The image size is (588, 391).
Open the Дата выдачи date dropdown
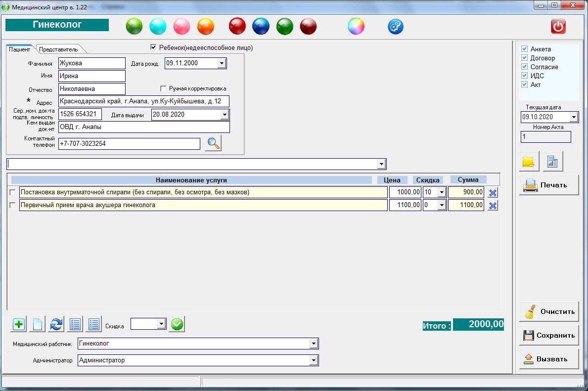(x=225, y=114)
